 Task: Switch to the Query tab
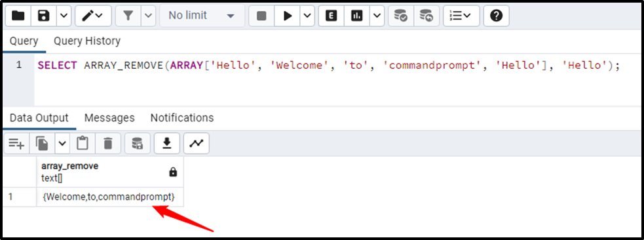(24, 41)
